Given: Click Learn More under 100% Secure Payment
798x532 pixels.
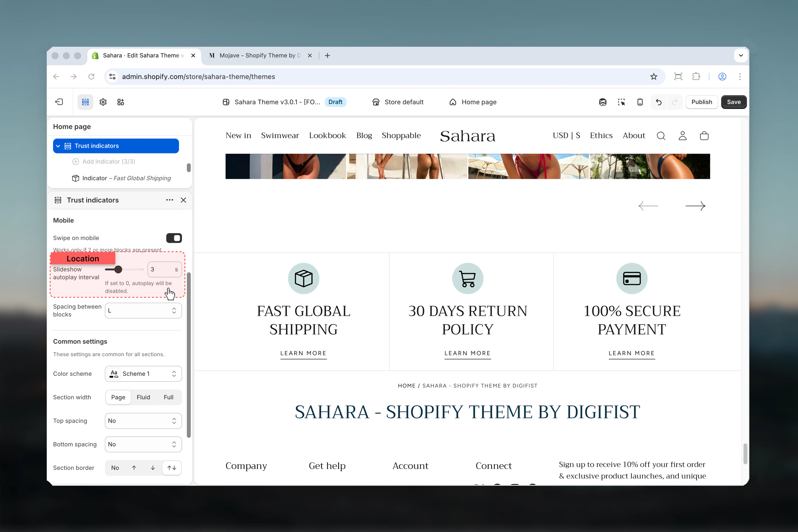Looking at the screenshot, I should (x=632, y=354).
